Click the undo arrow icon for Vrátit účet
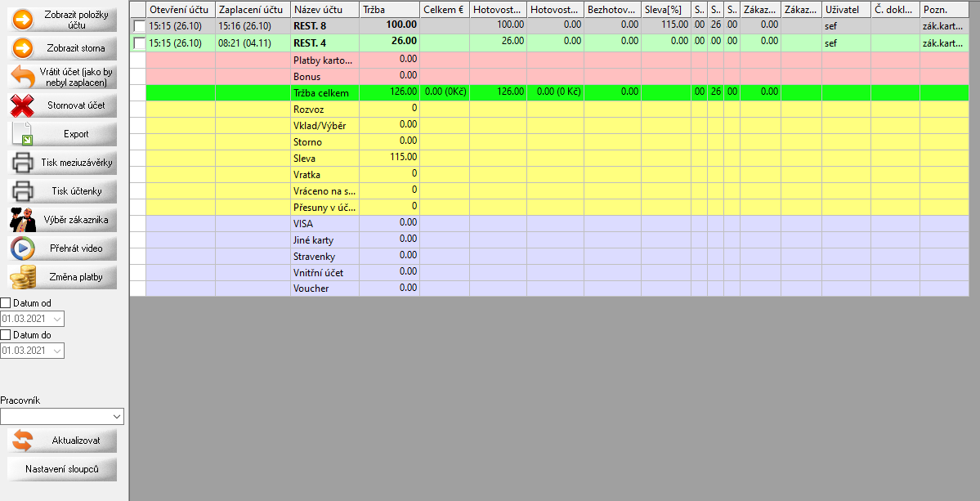 [24, 78]
